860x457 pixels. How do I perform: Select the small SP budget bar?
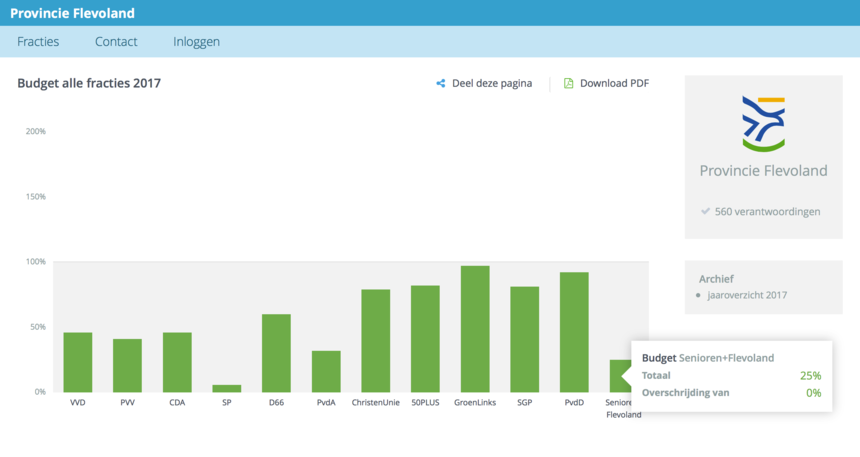click(227, 388)
